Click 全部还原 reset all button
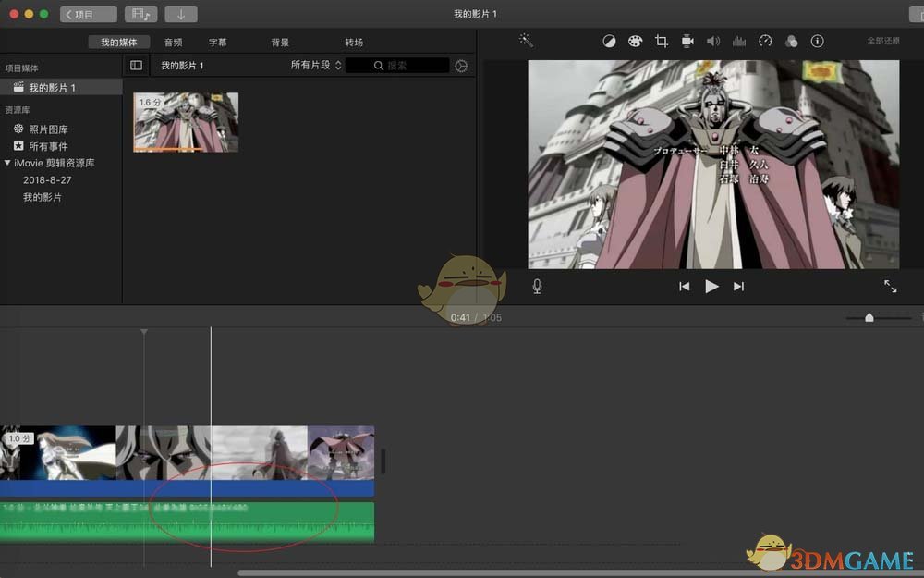Image resolution: width=924 pixels, height=578 pixels. [882, 41]
